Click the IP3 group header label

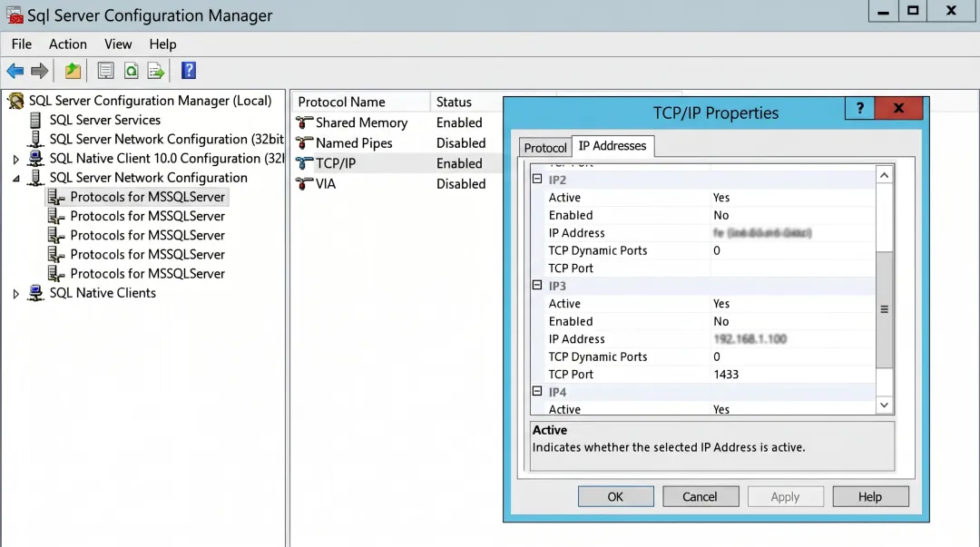tap(557, 287)
